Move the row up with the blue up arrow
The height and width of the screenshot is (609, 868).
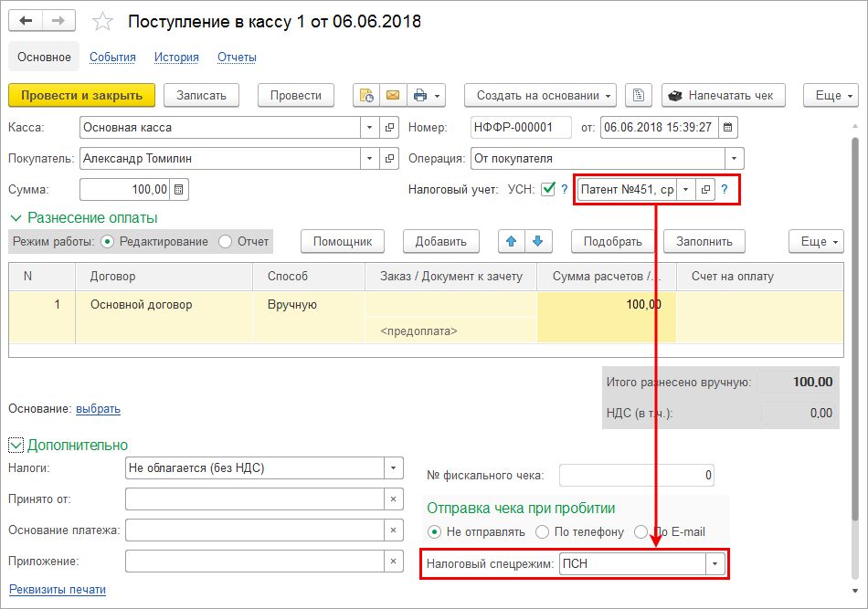coord(511,241)
